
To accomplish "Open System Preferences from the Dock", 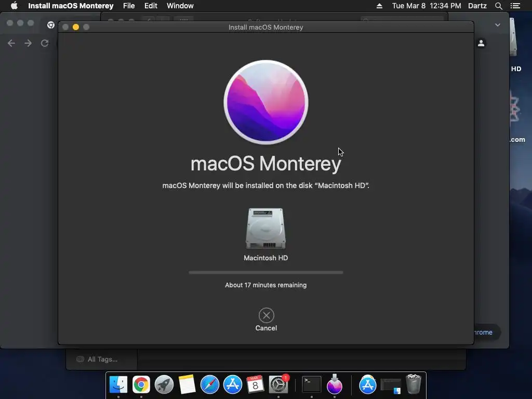I will point(278,384).
